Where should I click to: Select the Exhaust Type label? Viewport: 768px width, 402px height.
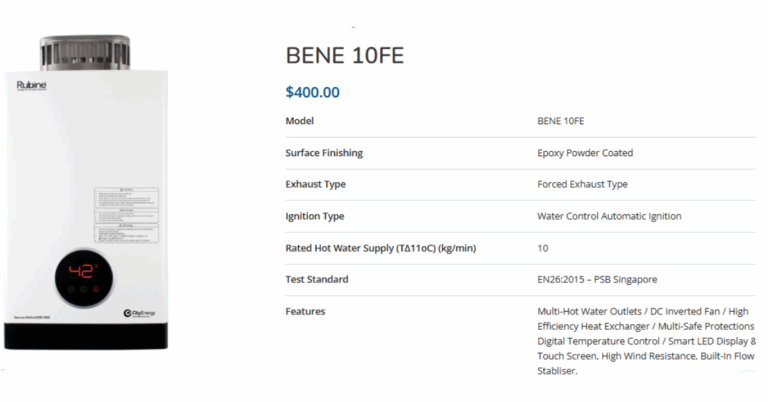[x=315, y=184]
